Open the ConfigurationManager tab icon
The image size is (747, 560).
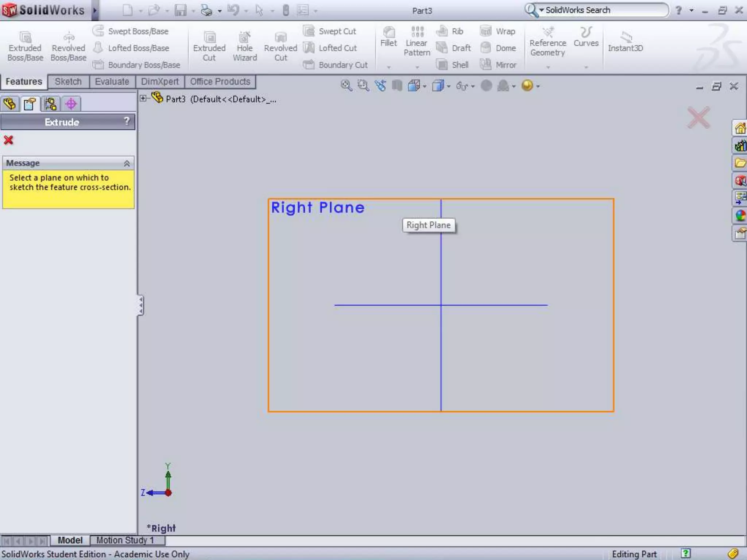50,104
